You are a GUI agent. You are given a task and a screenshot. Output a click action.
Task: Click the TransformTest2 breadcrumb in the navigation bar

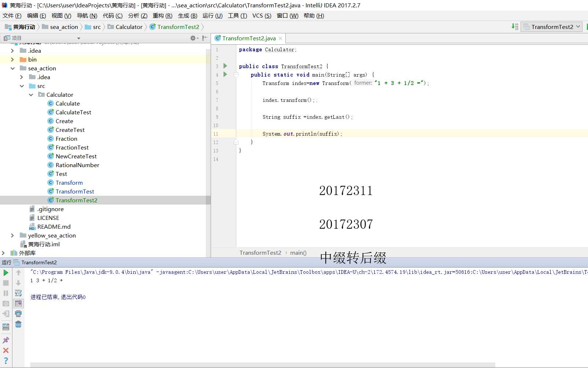tap(174, 27)
